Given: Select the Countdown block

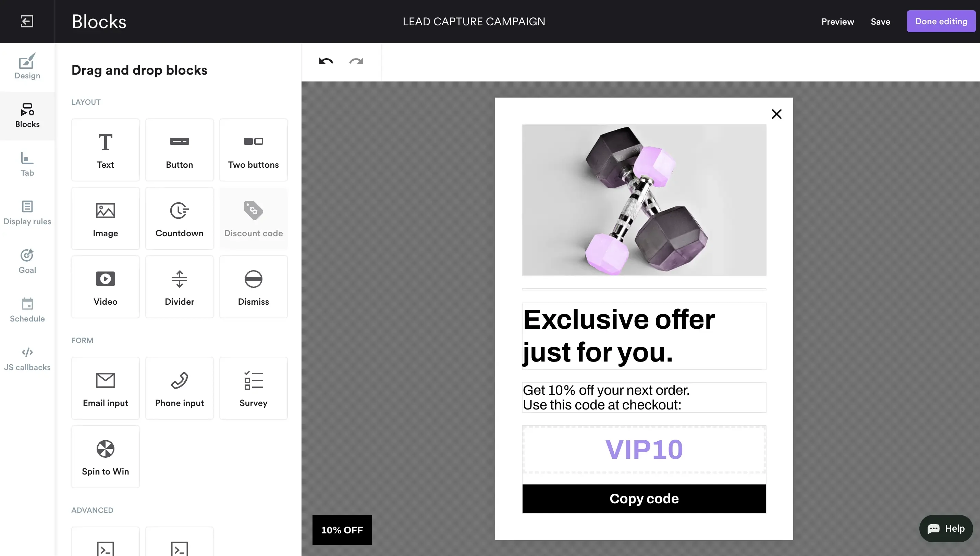Looking at the screenshot, I should [179, 218].
